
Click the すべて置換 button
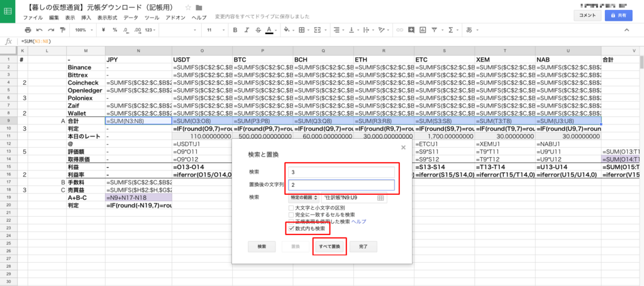tap(330, 246)
